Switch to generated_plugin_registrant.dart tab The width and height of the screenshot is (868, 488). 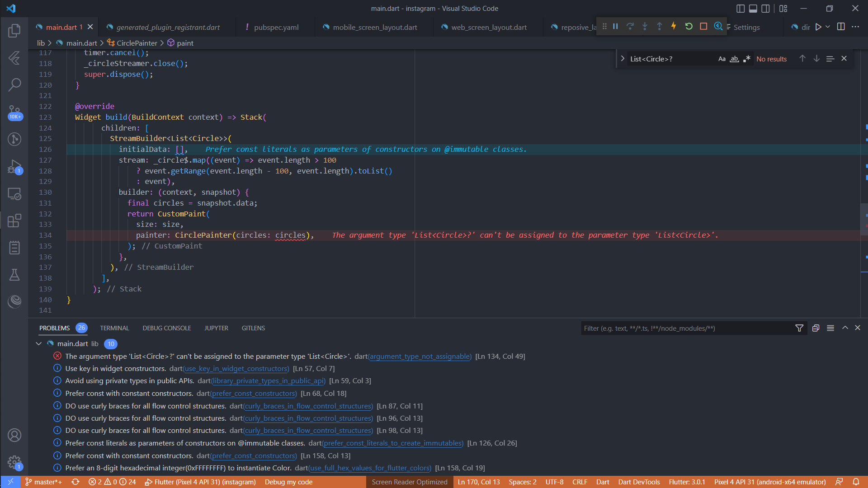pos(168,27)
